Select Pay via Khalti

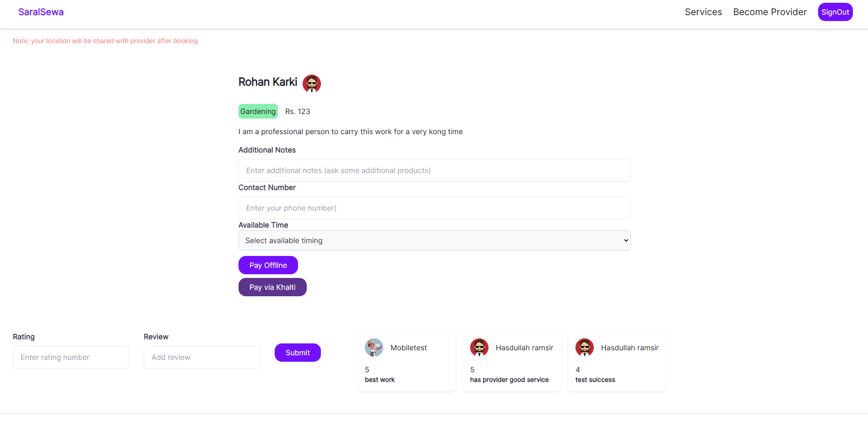[x=272, y=287]
